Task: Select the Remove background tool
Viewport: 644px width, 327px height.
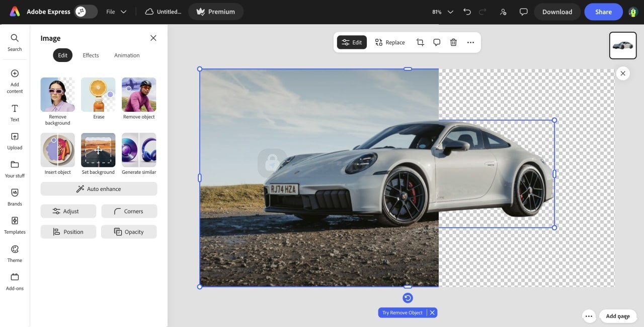Action: (57, 95)
